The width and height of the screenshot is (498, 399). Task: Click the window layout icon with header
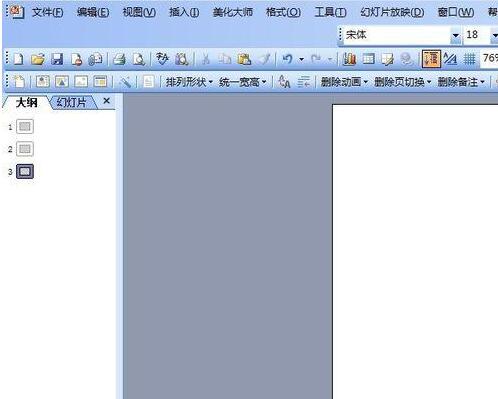(x=100, y=82)
